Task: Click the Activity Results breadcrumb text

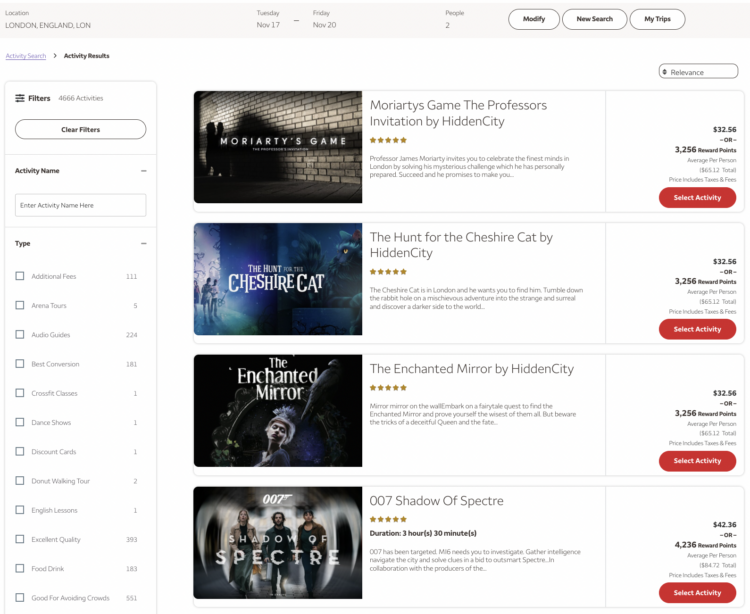Action: (87, 56)
